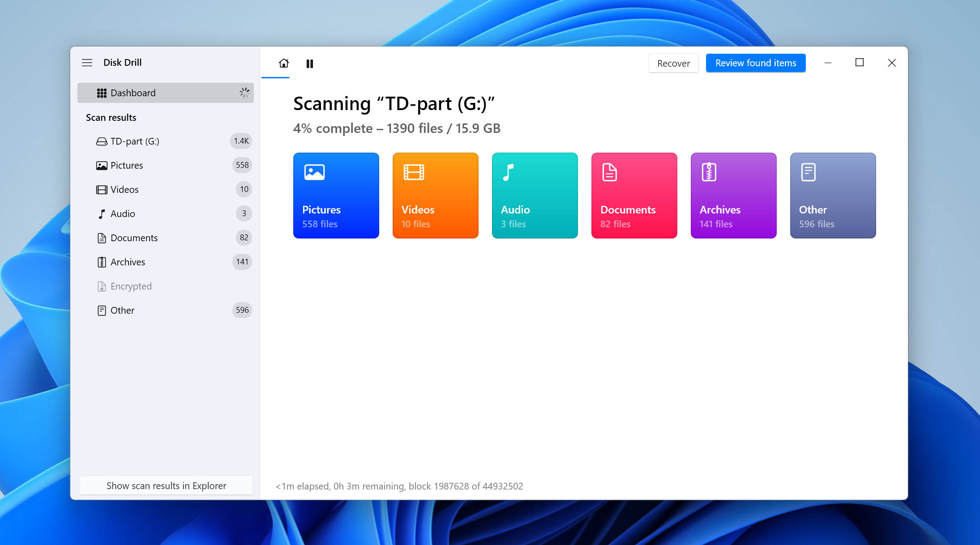The image size is (980, 545).
Task: Click the 558 count badge for Pictures
Action: (242, 165)
